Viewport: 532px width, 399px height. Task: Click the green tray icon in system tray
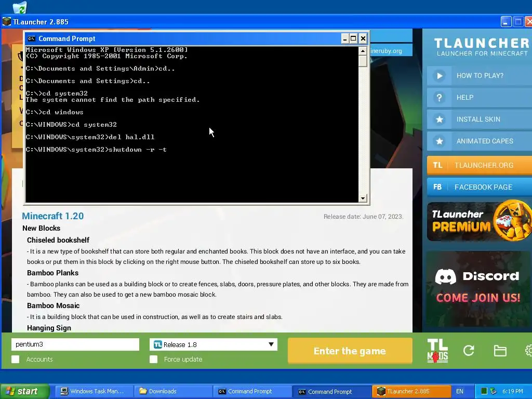point(484,391)
